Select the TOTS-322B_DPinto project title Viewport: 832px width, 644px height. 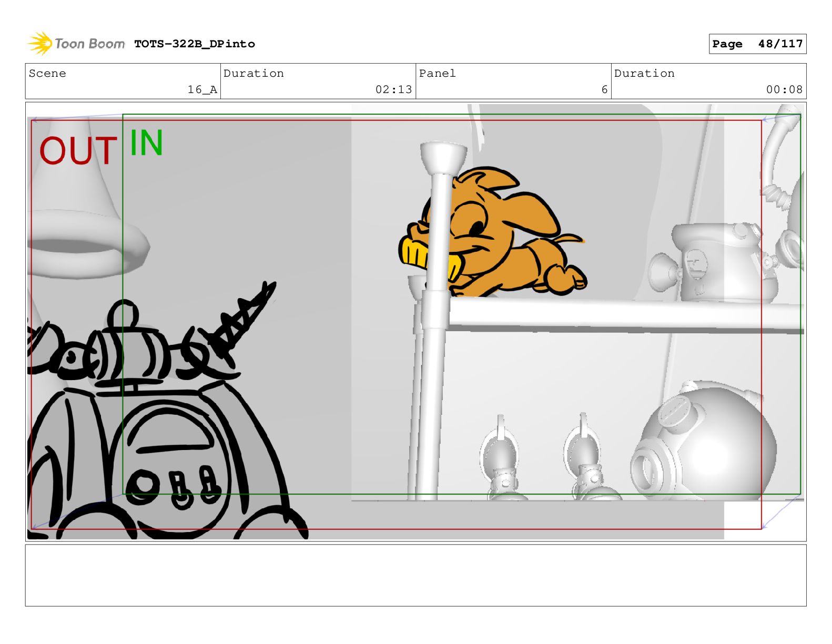coord(195,44)
